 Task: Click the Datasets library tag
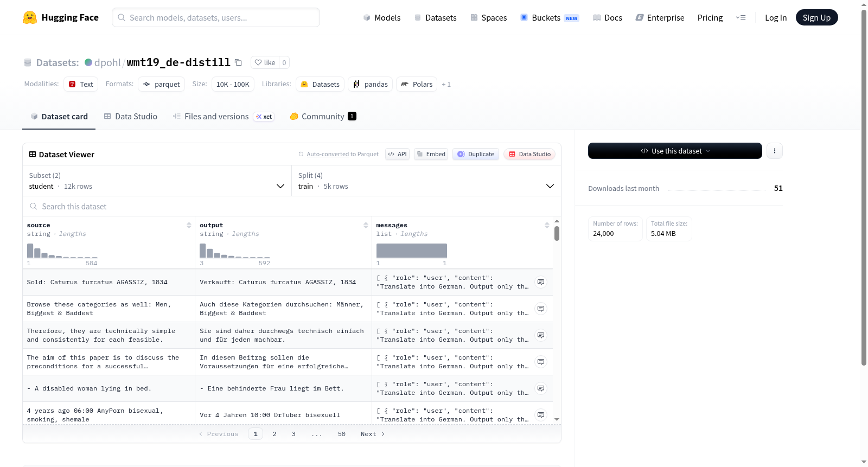[x=320, y=84]
